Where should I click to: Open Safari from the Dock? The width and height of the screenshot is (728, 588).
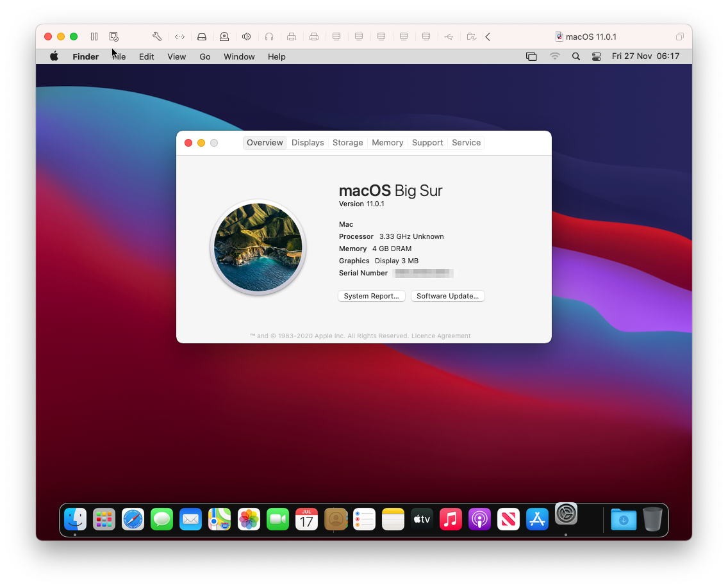tap(133, 519)
